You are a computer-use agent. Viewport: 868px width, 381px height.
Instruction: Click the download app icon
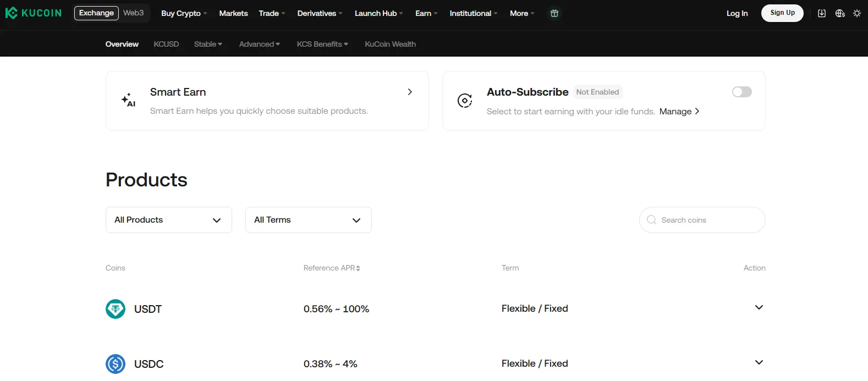pos(822,13)
